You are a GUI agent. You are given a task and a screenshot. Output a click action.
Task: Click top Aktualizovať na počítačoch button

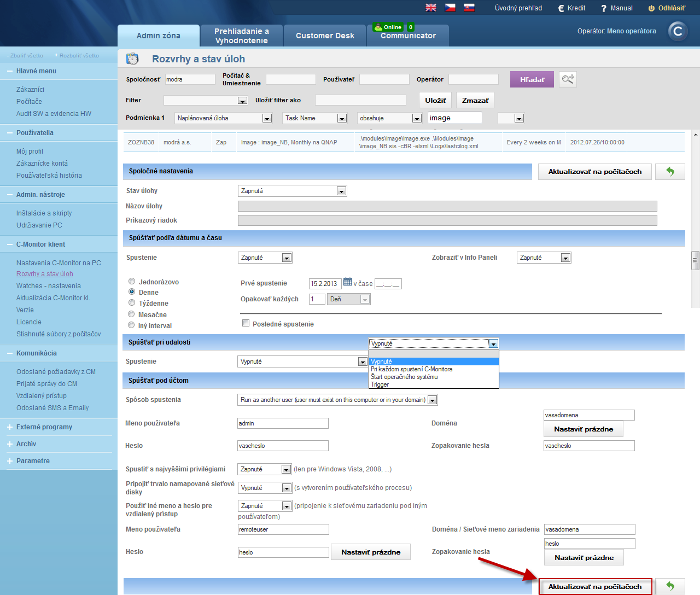(595, 172)
